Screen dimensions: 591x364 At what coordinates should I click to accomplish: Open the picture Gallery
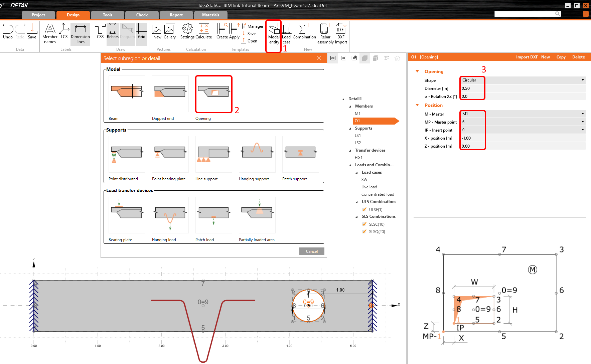click(x=169, y=31)
